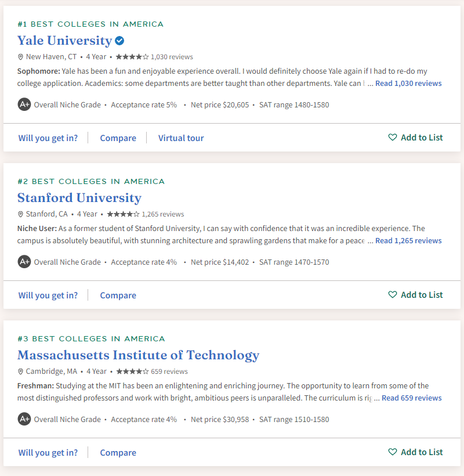
Task: Click the heart icon on Yale's card
Action: (x=393, y=138)
